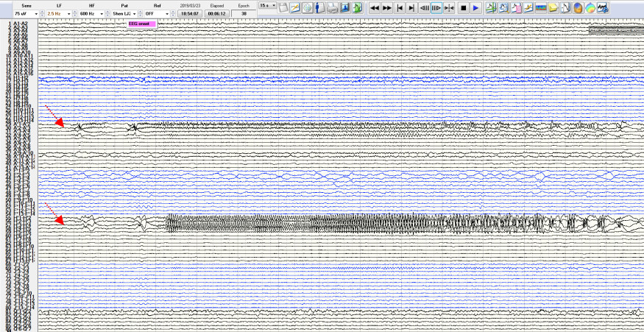Open the patient information icon

[x=319, y=8]
